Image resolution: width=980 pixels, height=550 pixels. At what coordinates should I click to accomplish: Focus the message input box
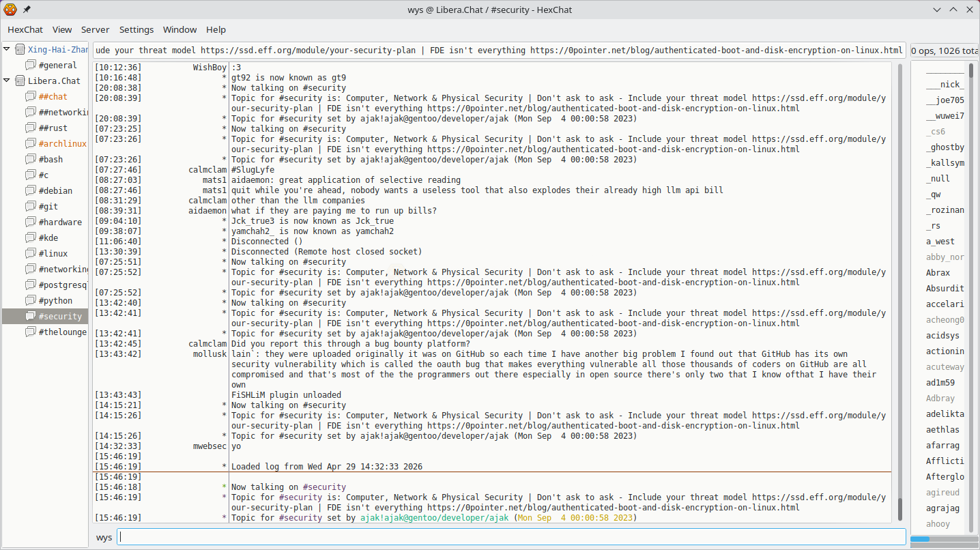coord(511,537)
